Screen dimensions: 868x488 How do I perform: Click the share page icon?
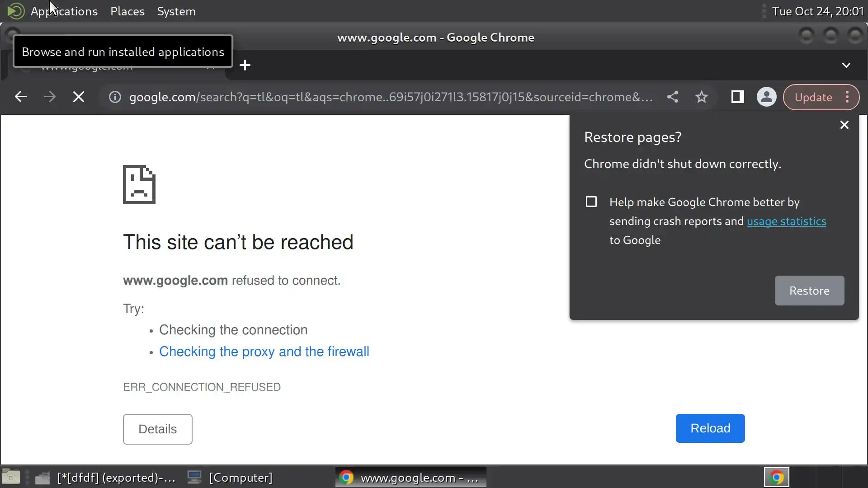tap(673, 97)
